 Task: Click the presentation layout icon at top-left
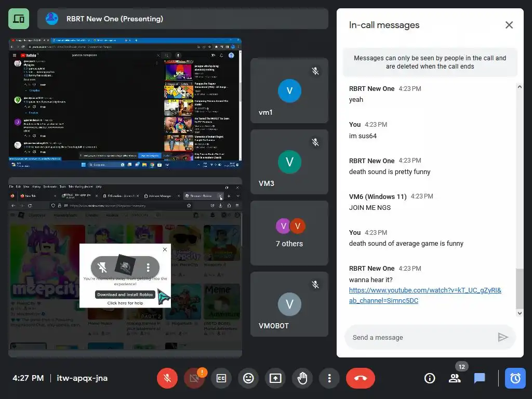pyautogui.click(x=19, y=19)
